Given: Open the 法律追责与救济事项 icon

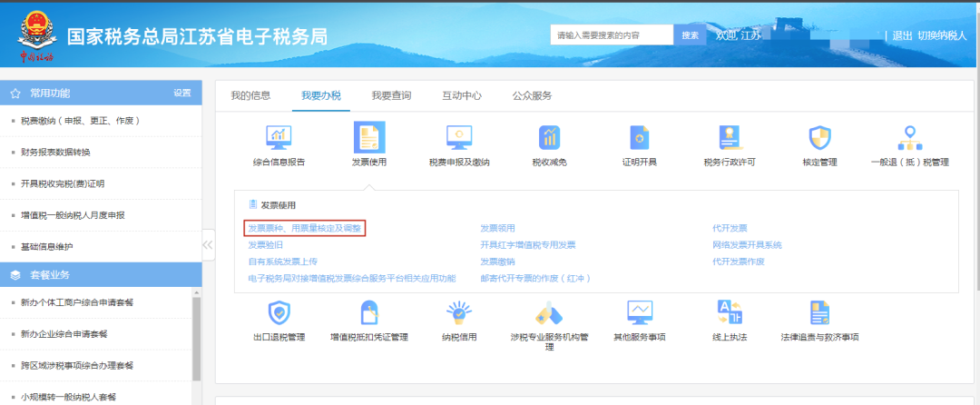Looking at the screenshot, I should point(819,311).
